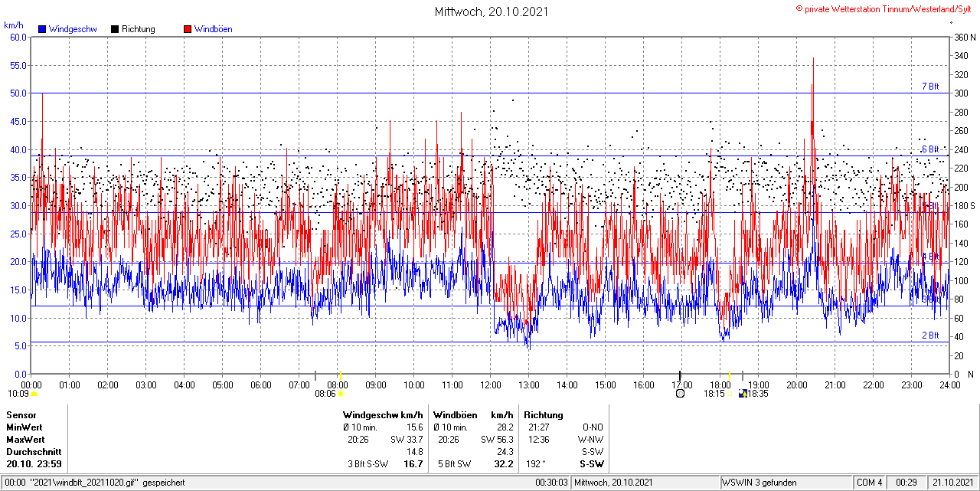Click the 7 Bft line label
980x491 pixels.
pos(930,87)
